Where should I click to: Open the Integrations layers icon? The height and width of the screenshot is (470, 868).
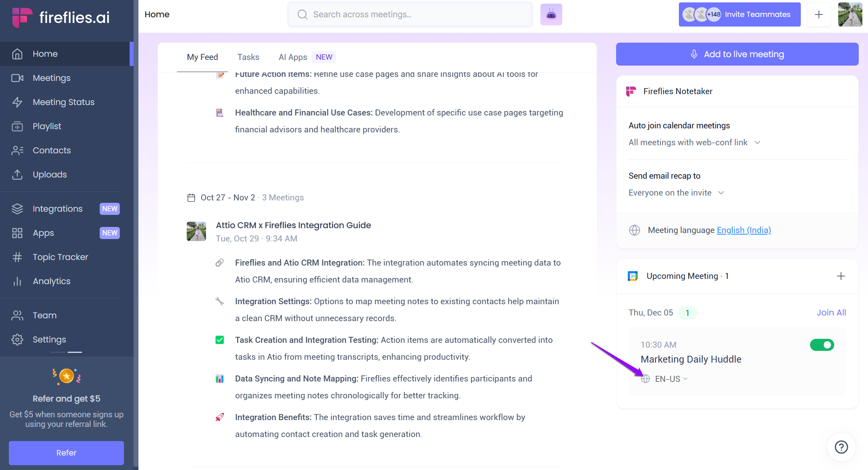(x=17, y=209)
